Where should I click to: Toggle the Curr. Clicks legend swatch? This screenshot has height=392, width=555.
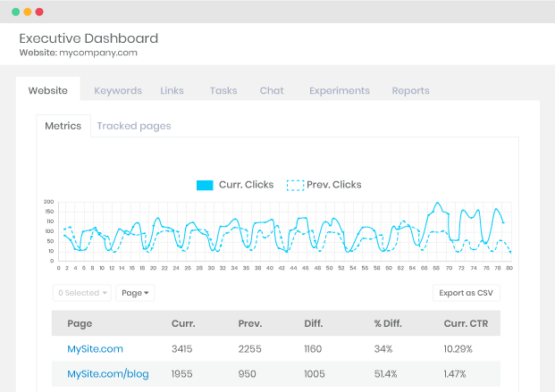click(205, 185)
